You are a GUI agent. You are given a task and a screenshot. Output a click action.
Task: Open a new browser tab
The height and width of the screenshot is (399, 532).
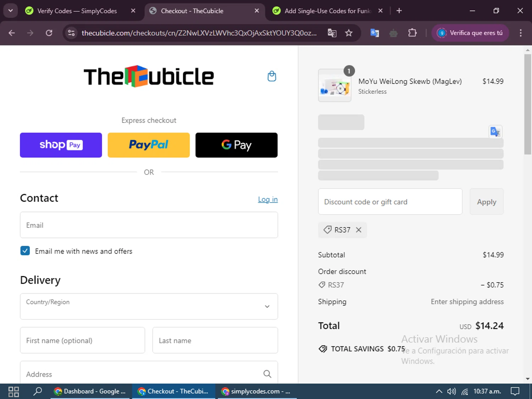pyautogui.click(x=399, y=11)
